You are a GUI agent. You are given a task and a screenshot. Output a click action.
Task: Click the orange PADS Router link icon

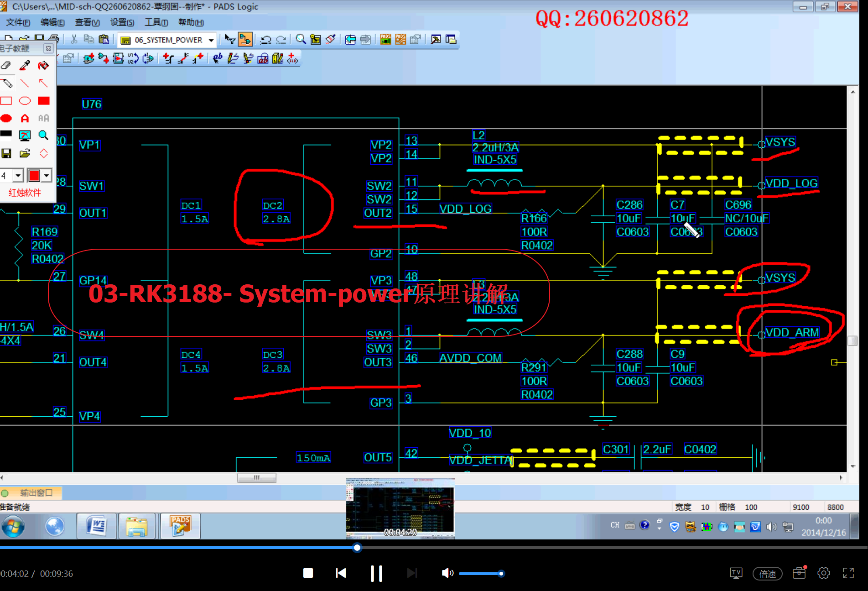click(400, 40)
